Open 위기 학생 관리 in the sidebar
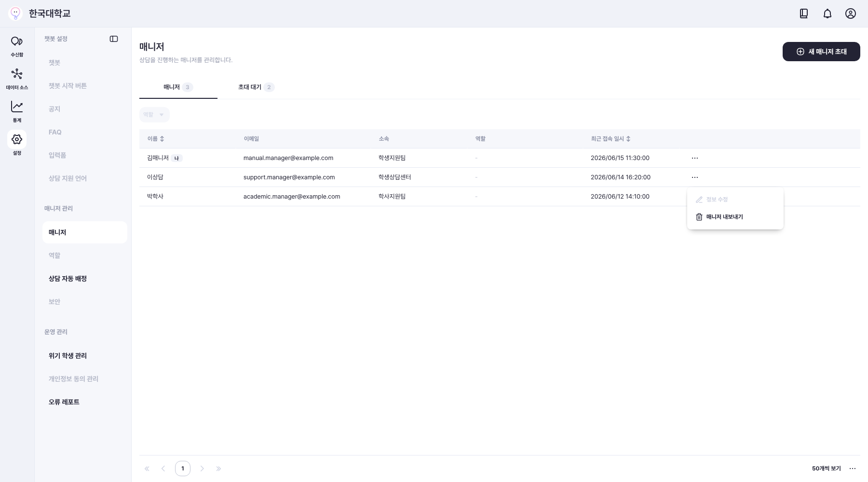868x482 pixels. pos(85,356)
